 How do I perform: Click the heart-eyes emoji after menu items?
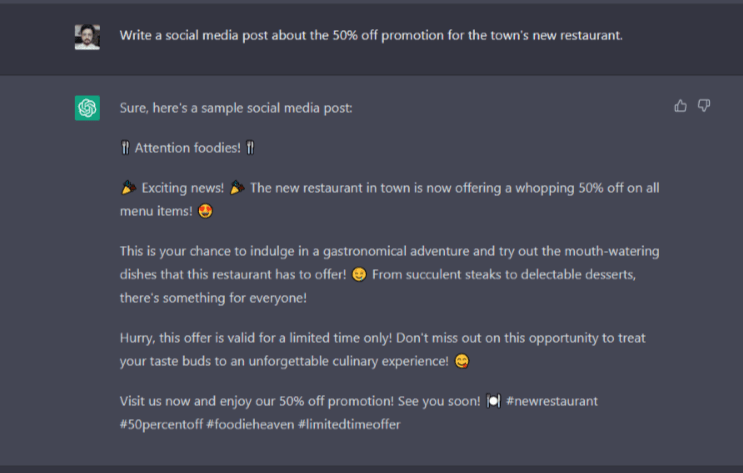point(205,211)
